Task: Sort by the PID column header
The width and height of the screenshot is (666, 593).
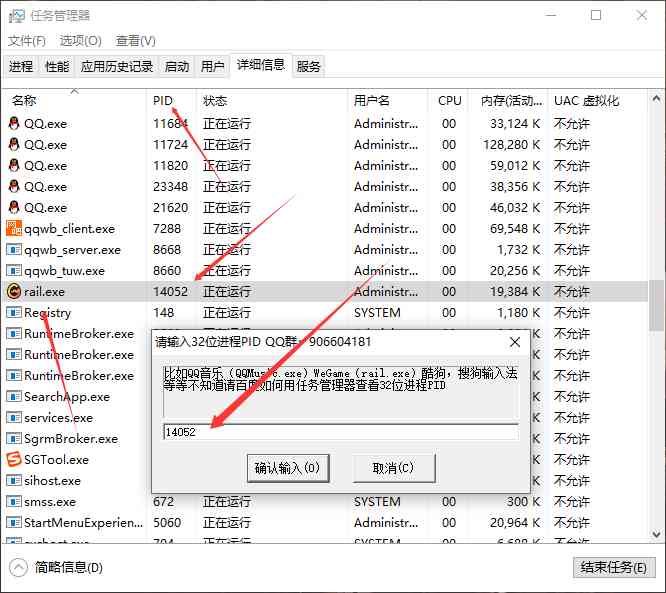Action: point(171,101)
